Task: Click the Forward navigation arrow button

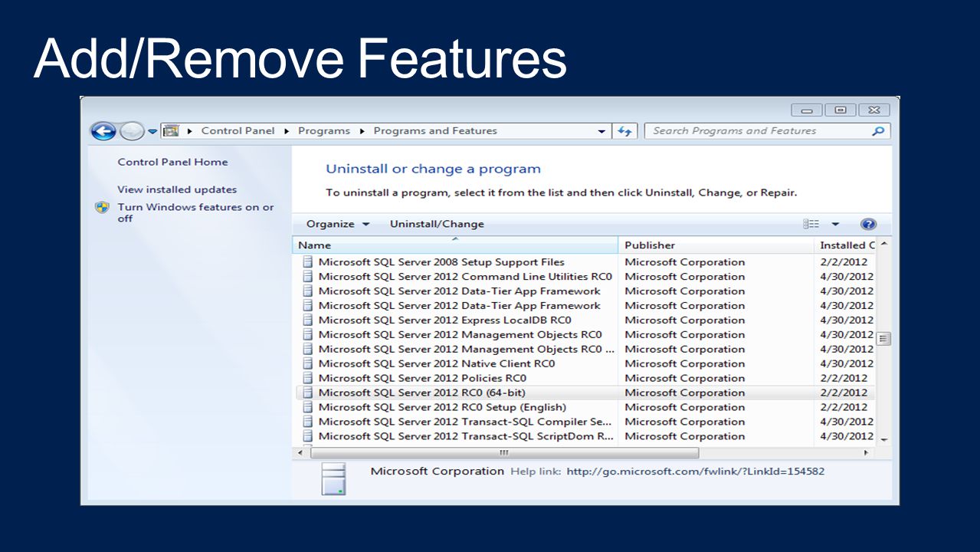Action: click(x=132, y=131)
